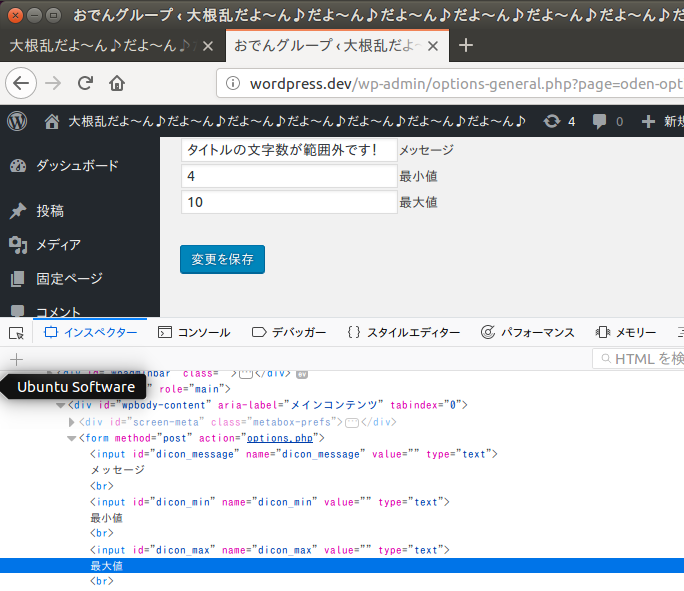This screenshot has height=591, width=684.
Task: Click the browser forward arrow
Action: [x=53, y=83]
